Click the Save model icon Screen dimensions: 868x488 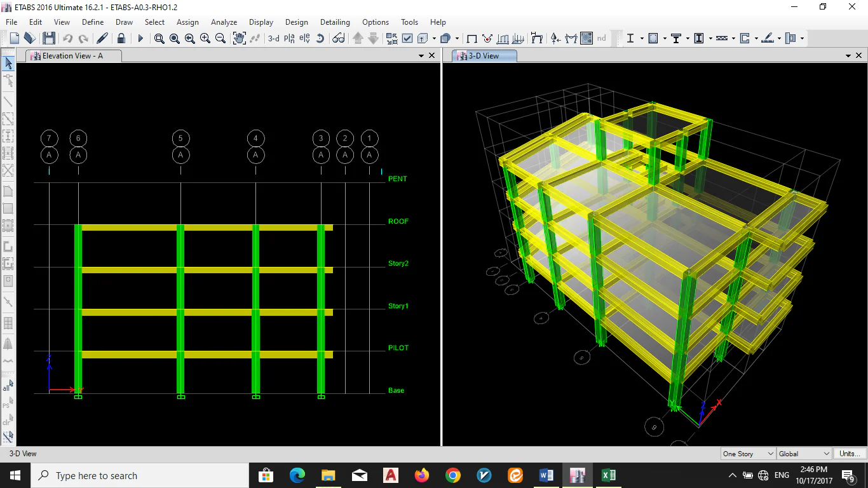click(x=49, y=38)
